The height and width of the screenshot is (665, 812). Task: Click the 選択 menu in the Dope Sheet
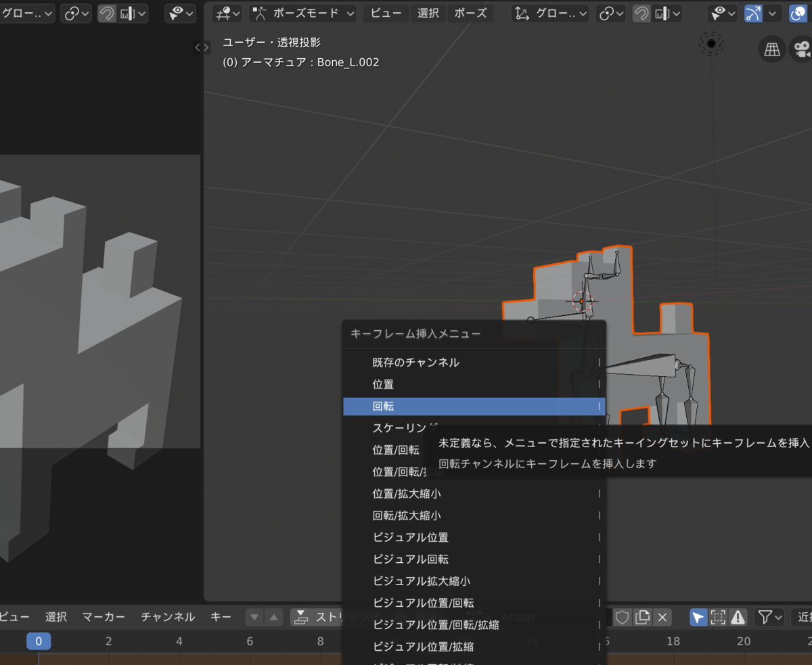(x=56, y=617)
